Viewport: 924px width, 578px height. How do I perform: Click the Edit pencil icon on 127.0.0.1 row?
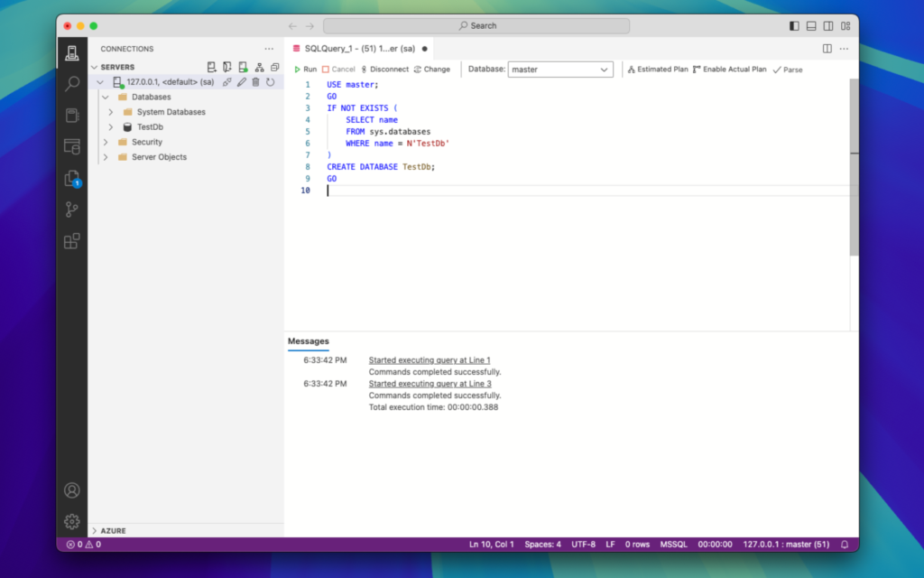pos(242,82)
